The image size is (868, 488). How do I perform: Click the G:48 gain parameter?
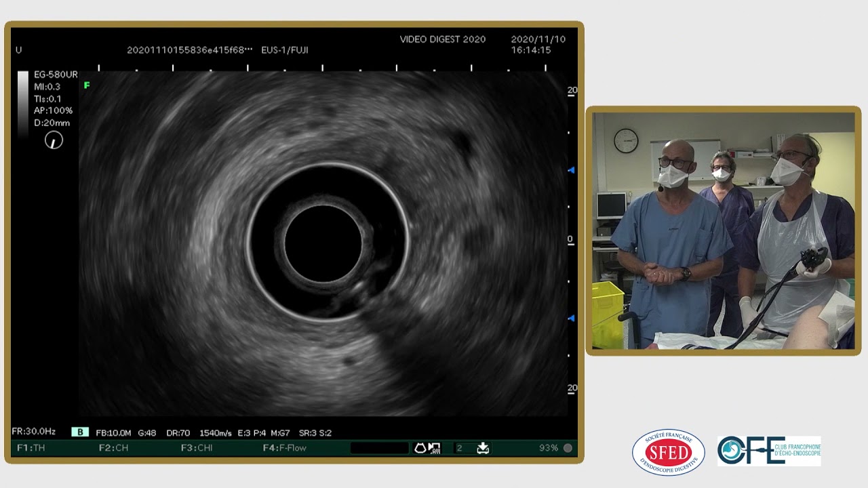coord(147,432)
